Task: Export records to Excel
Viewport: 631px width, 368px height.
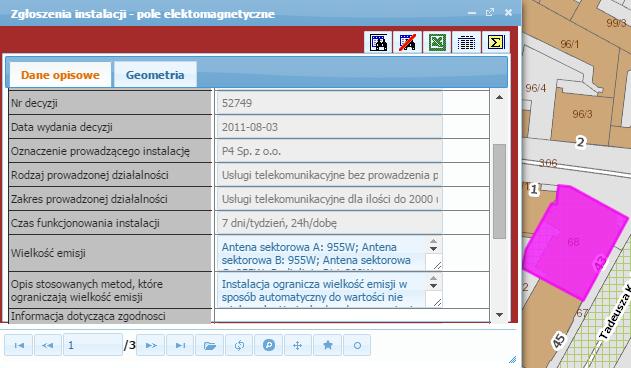Action: point(437,42)
